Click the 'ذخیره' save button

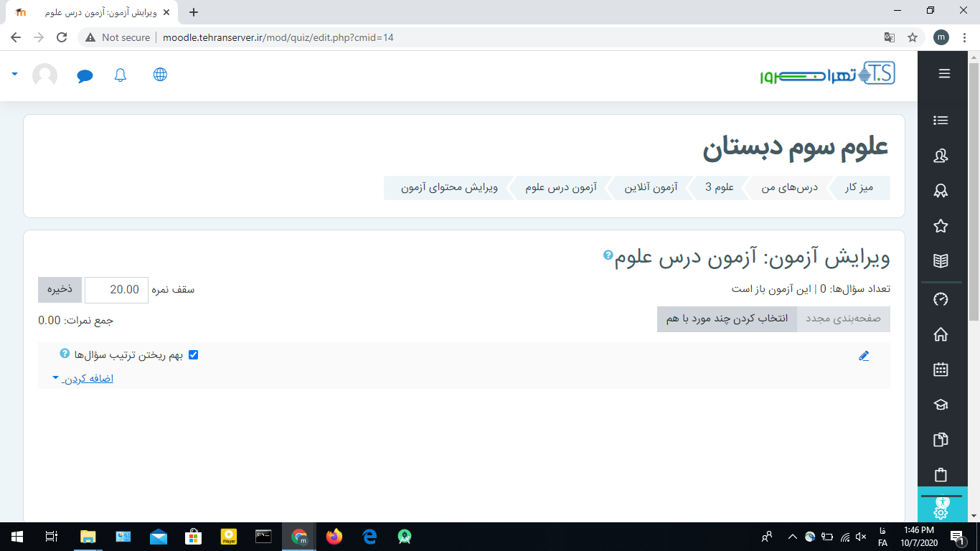(60, 289)
